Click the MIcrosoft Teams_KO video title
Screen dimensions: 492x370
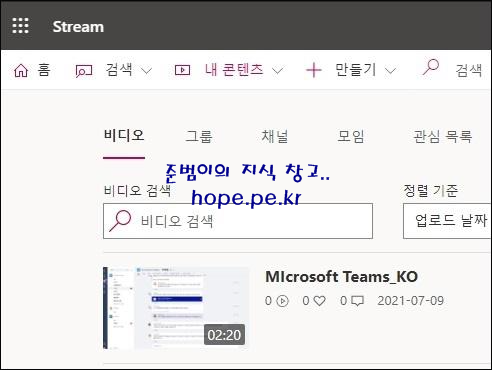point(342,277)
